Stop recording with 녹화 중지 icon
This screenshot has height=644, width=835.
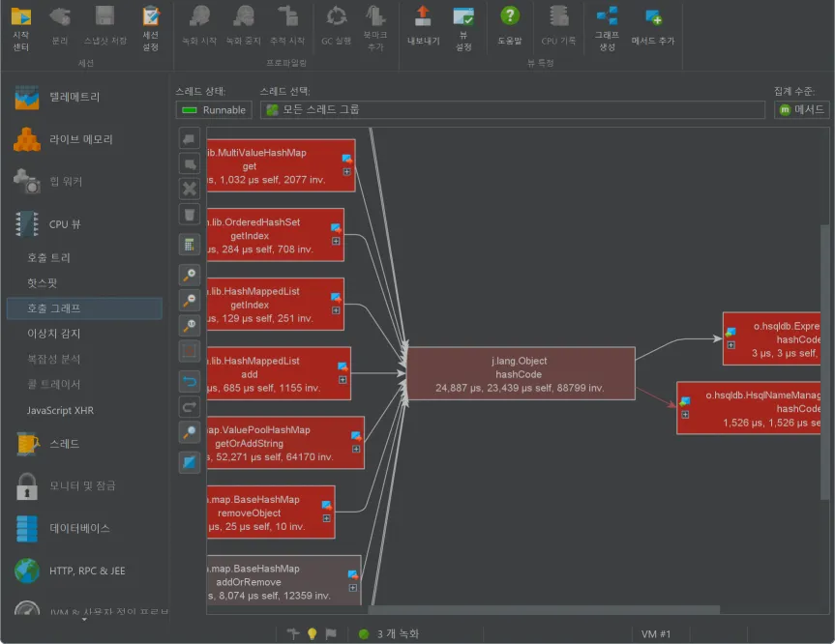tap(244, 27)
